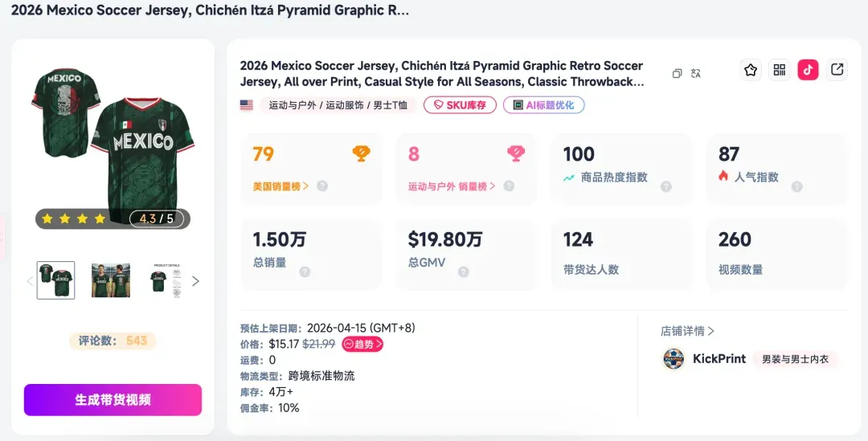The width and height of the screenshot is (868, 441).
Task: Click 生成带货视频 button
Action: (113, 400)
